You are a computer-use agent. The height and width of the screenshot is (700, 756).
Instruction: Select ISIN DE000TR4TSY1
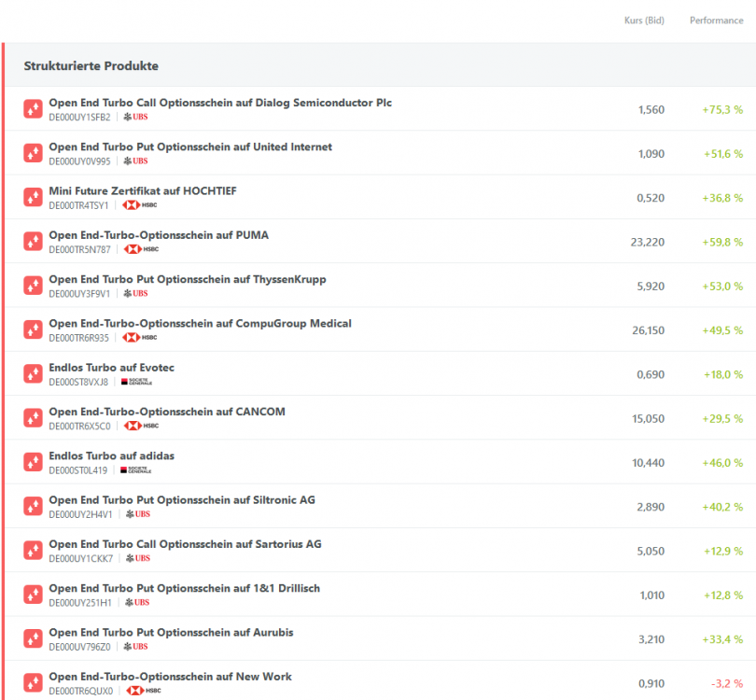(78, 206)
